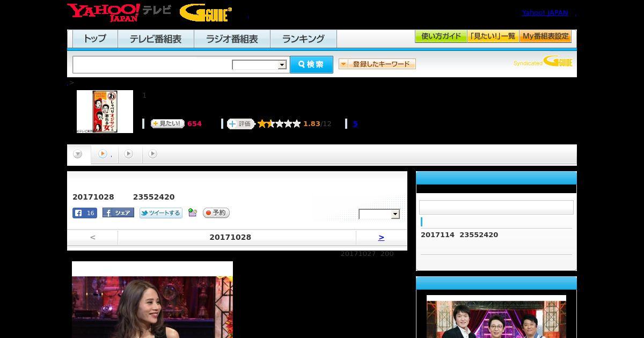Viewport: 644px width, 338px height.
Task: Focus the keyword search input field
Action: click(152, 64)
